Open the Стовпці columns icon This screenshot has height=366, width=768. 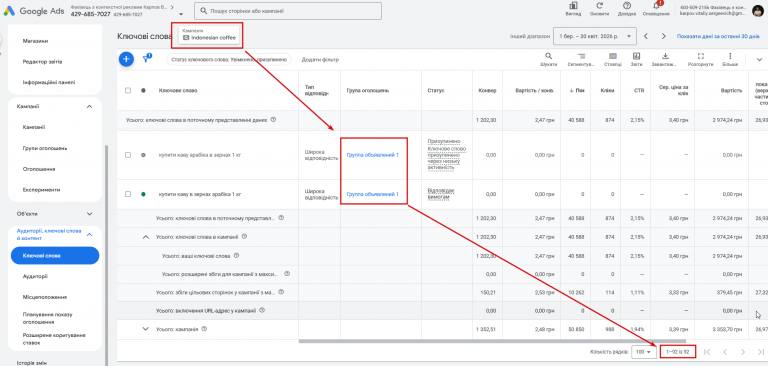click(x=612, y=56)
